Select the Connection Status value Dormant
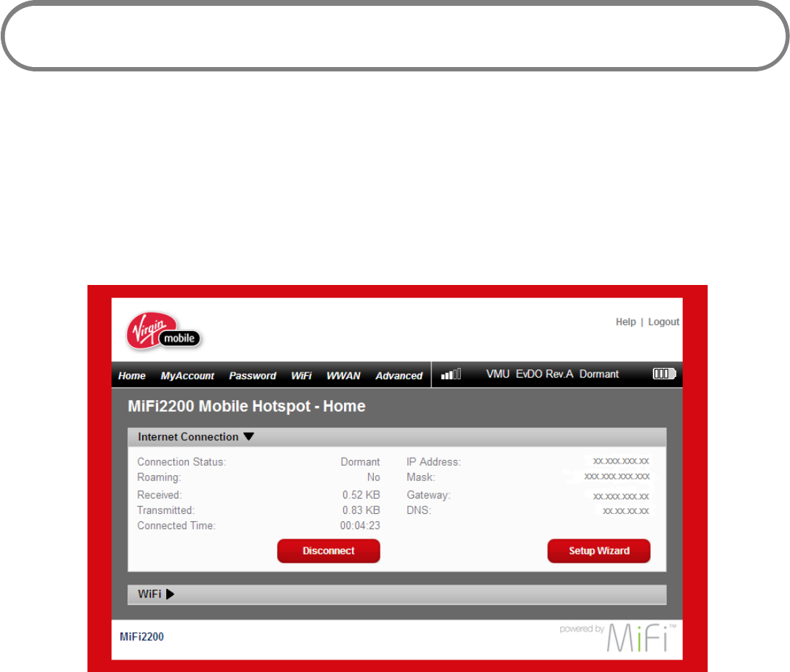The width and height of the screenshot is (790, 672). point(360,462)
